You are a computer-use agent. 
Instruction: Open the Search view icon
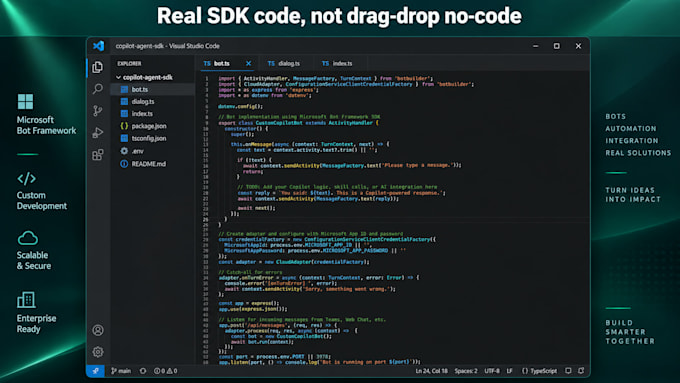click(x=98, y=89)
